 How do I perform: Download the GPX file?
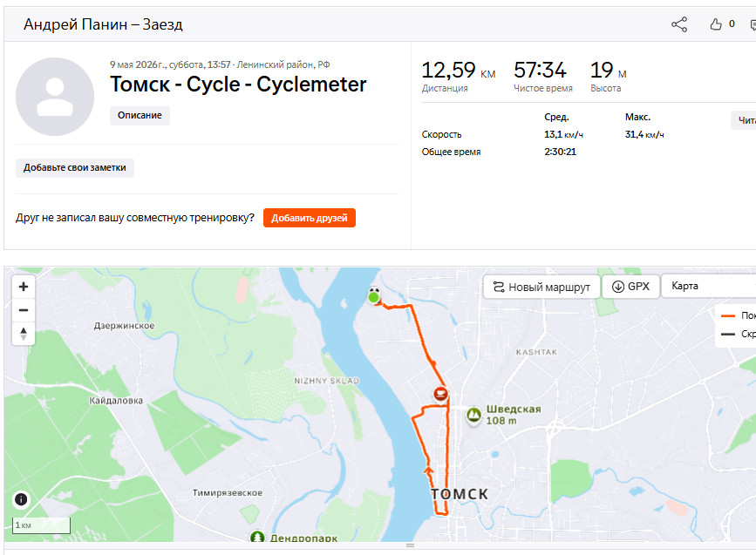pyautogui.click(x=630, y=287)
